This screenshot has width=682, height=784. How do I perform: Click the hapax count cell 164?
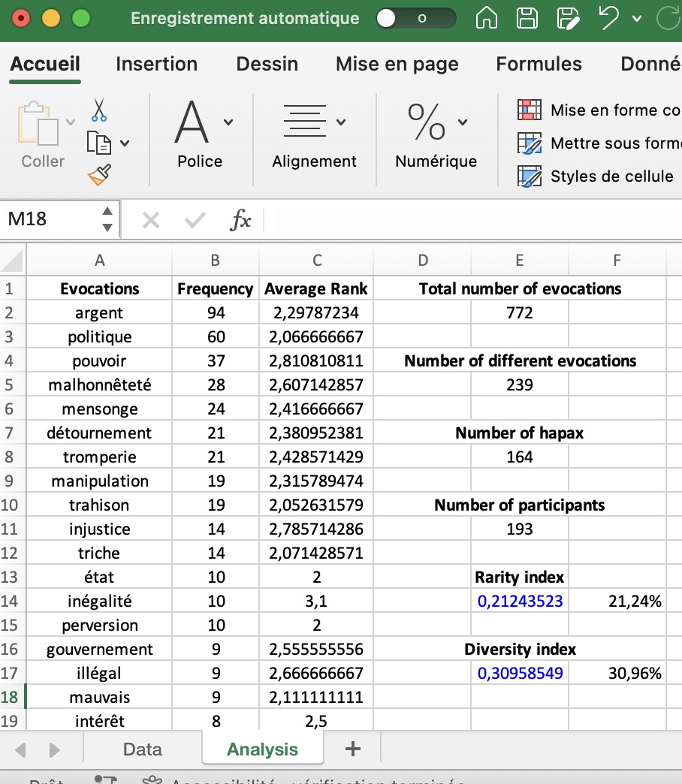[520, 457]
